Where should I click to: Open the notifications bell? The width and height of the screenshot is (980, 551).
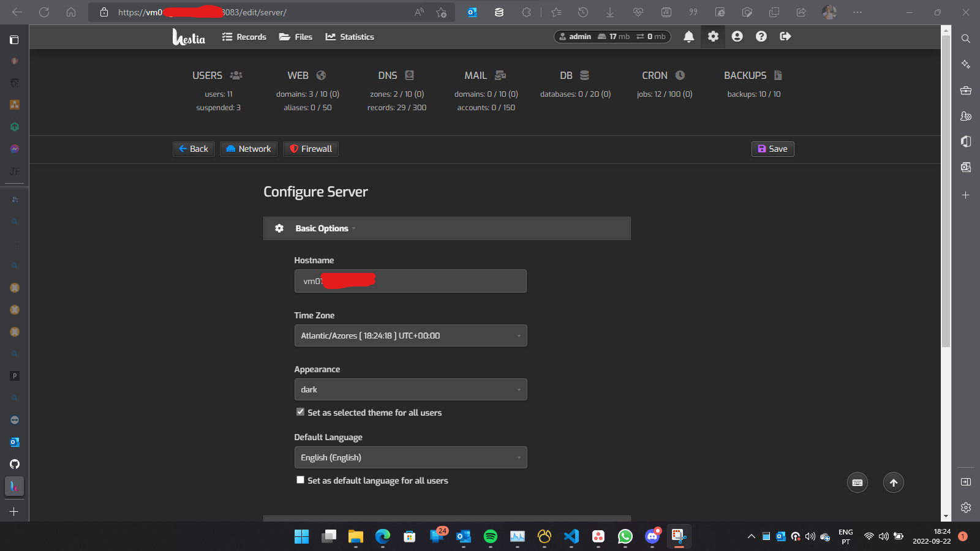click(689, 37)
